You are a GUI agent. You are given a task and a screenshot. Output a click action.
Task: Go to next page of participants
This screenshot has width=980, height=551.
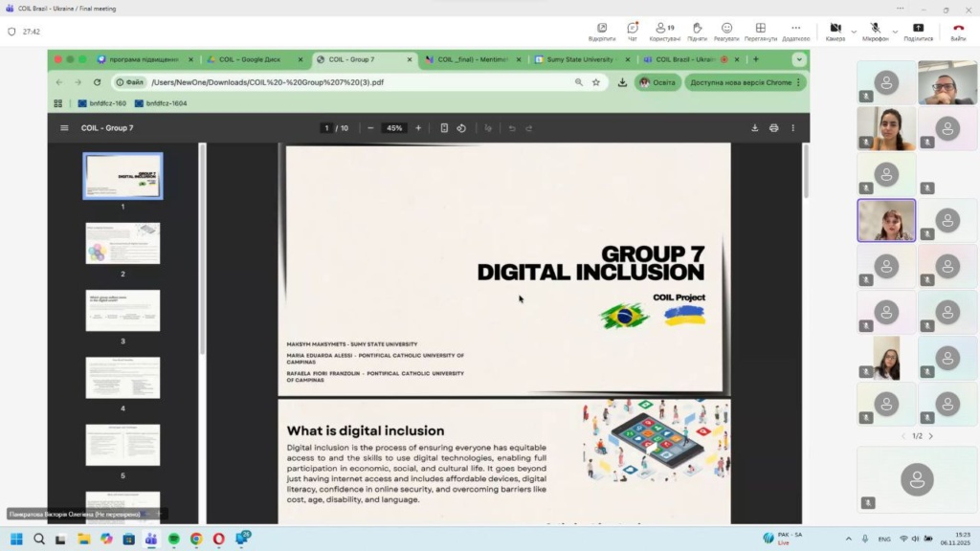click(930, 436)
